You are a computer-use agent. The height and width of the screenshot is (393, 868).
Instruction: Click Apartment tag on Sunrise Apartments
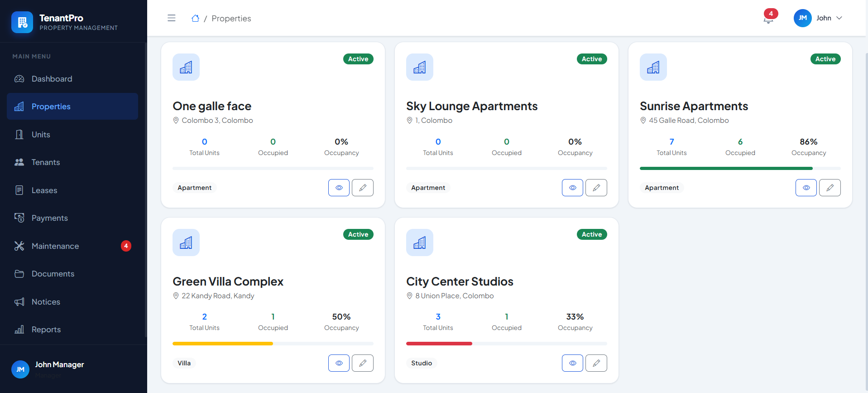[x=662, y=188]
